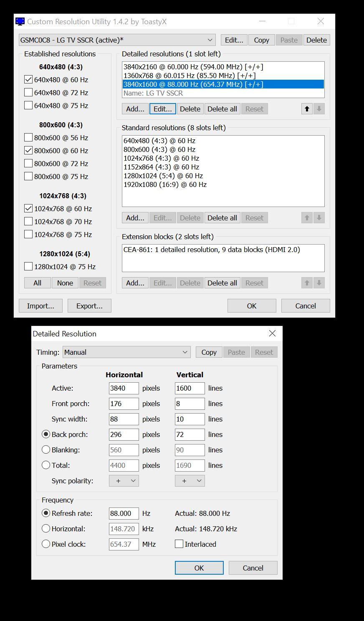The image size is (364, 621).
Task: Enable 800x600 @ 56 Hz
Action: (28, 138)
